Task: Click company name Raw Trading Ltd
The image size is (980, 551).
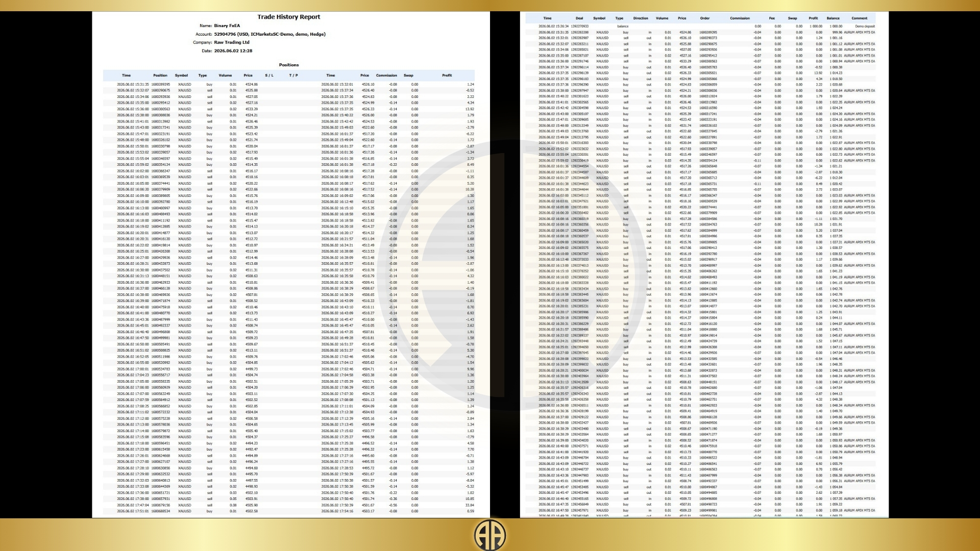Action: click(232, 42)
